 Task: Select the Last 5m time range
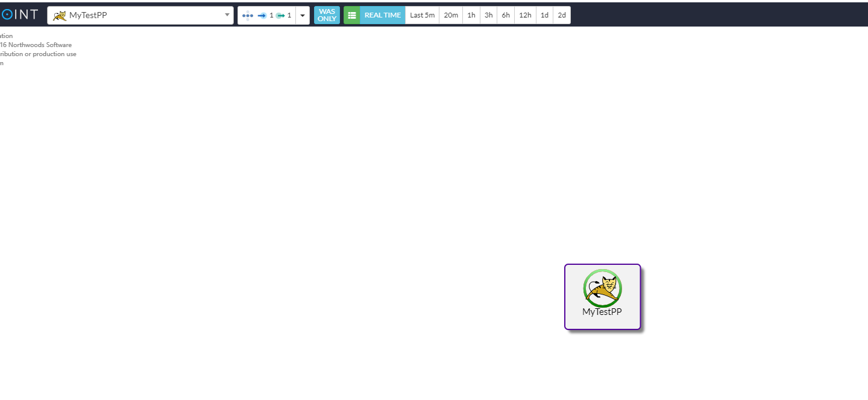pyautogui.click(x=422, y=16)
